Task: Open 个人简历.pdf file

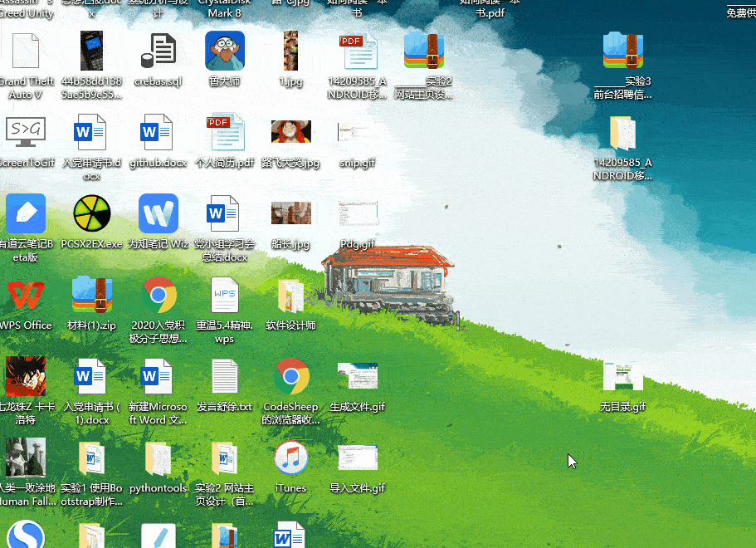Action: pyautogui.click(x=225, y=132)
